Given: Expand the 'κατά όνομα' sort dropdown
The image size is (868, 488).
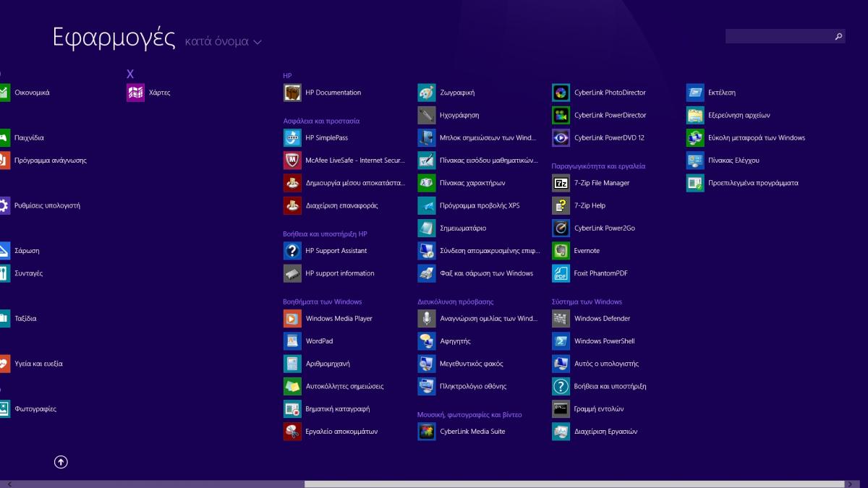Looking at the screenshot, I should point(223,42).
